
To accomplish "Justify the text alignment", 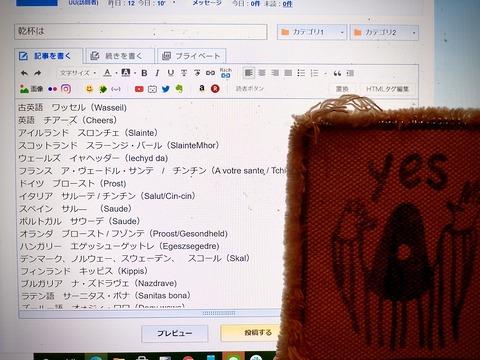I will [288, 73].
